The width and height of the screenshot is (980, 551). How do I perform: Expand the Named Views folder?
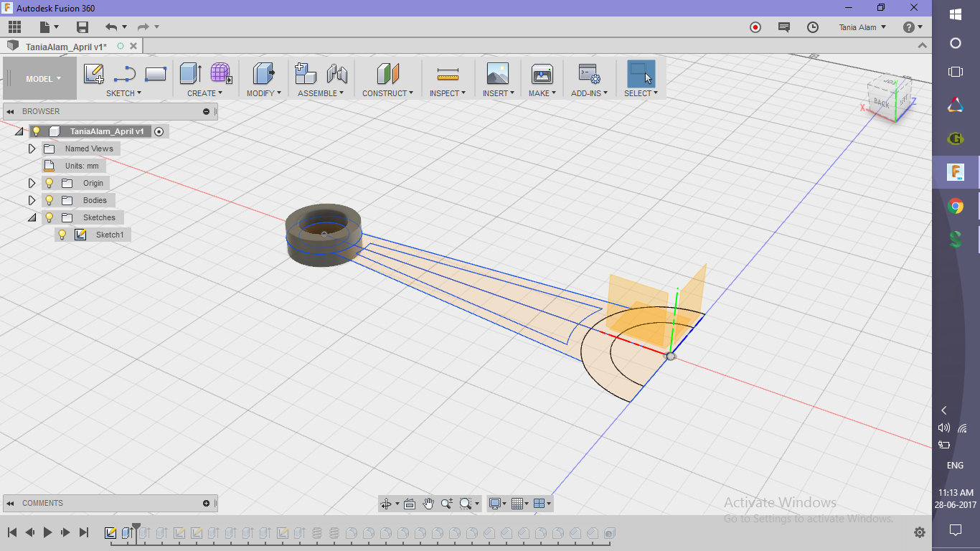(32, 149)
